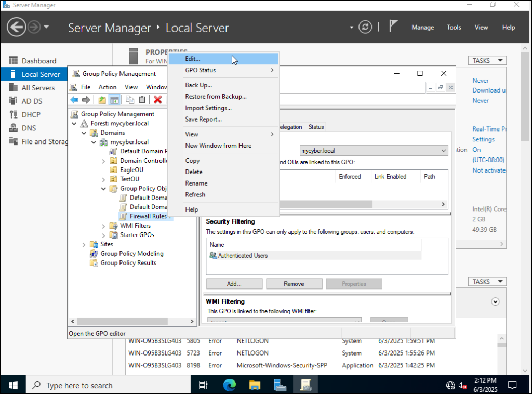Click the copy icon in the toolbar
Screen dimensions: 532x394
click(129, 100)
